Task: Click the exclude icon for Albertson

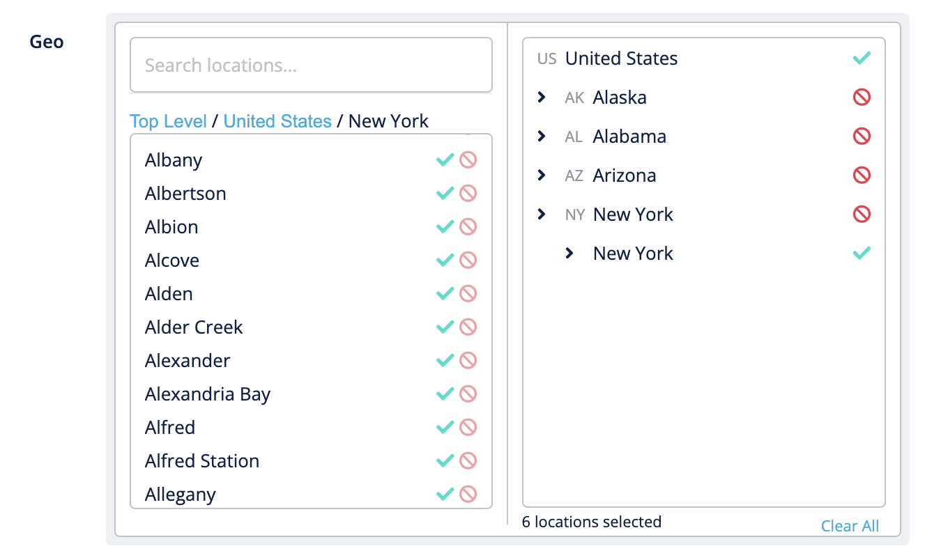Action: click(x=468, y=194)
